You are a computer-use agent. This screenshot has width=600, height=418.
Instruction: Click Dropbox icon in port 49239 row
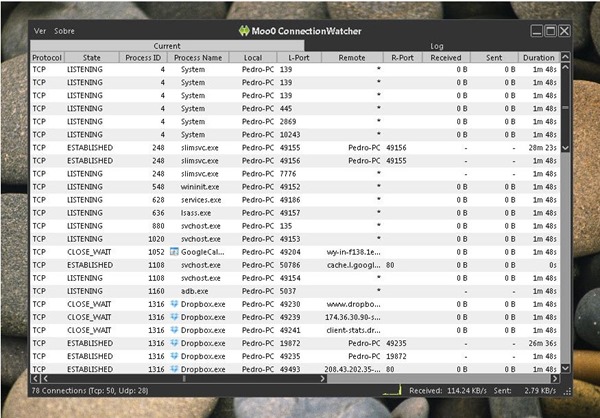(174, 317)
